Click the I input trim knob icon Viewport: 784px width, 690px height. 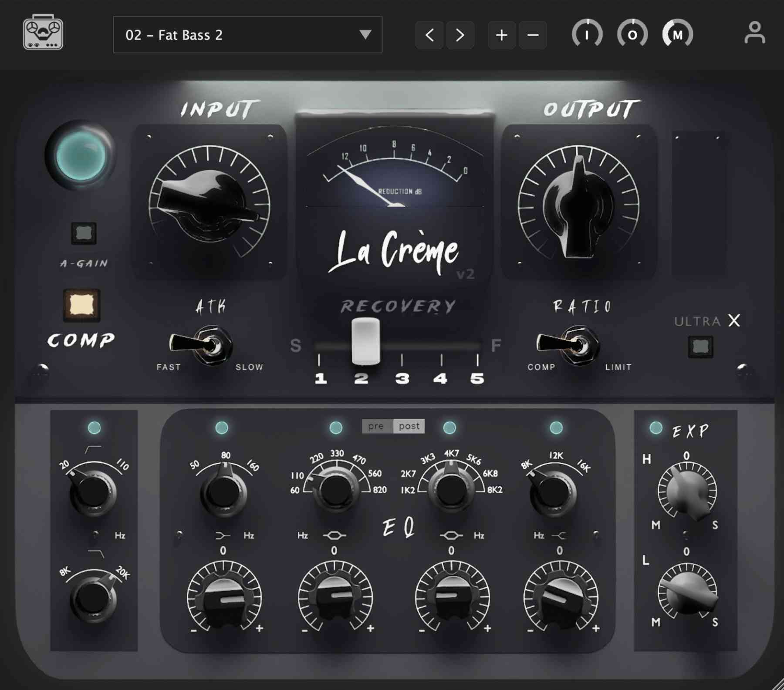point(587,34)
